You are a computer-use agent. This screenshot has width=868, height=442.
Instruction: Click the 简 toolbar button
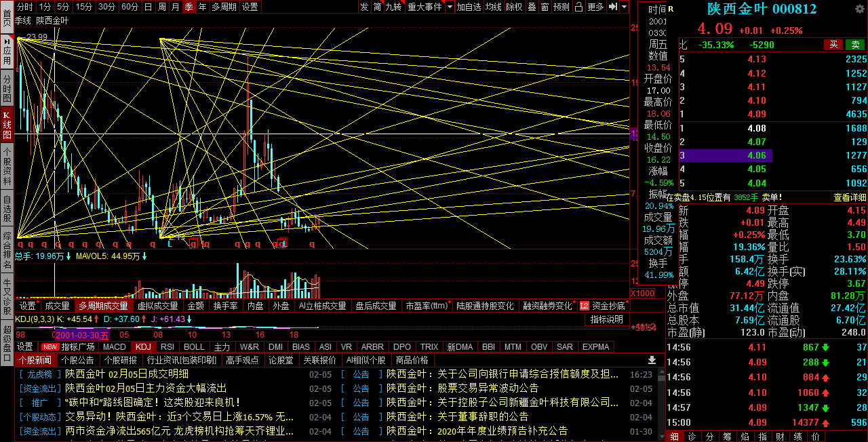(x=377, y=7)
